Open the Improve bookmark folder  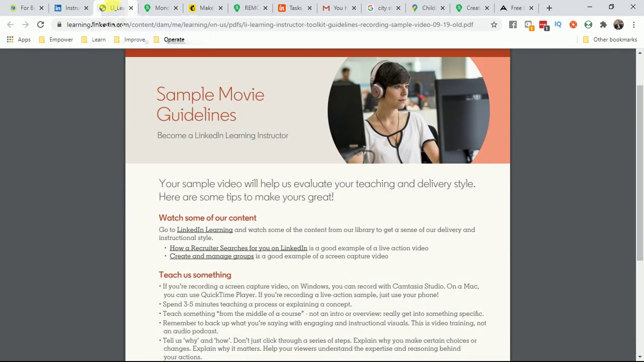[x=130, y=39]
